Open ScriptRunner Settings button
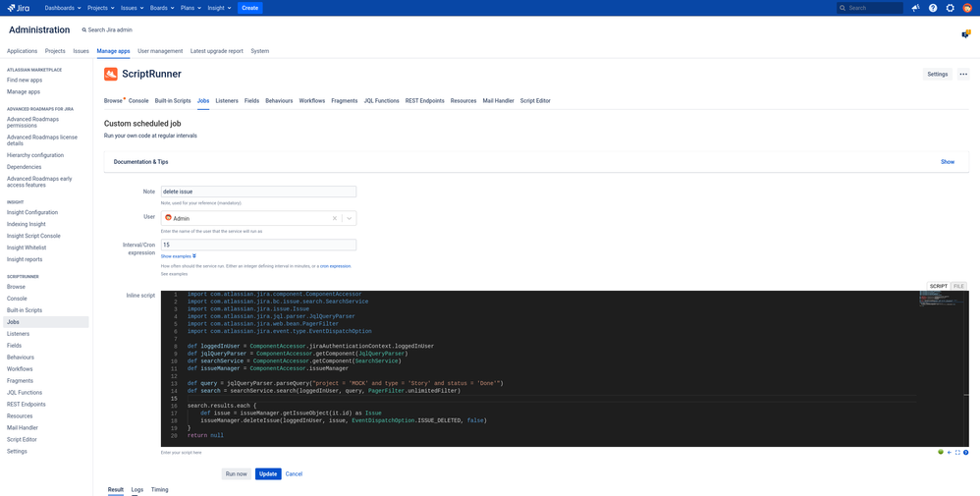 [938, 74]
